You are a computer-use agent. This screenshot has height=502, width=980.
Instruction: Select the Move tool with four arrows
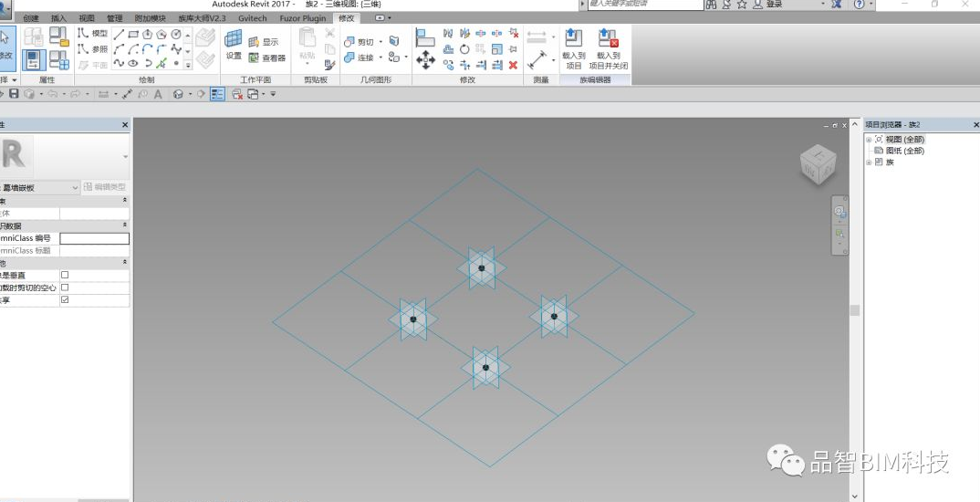pyautogui.click(x=425, y=59)
